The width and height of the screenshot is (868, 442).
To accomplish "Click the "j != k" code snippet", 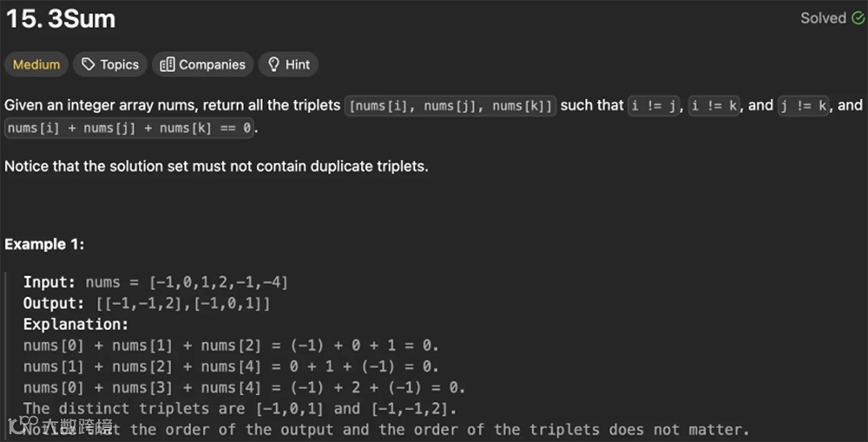I will point(803,106).
